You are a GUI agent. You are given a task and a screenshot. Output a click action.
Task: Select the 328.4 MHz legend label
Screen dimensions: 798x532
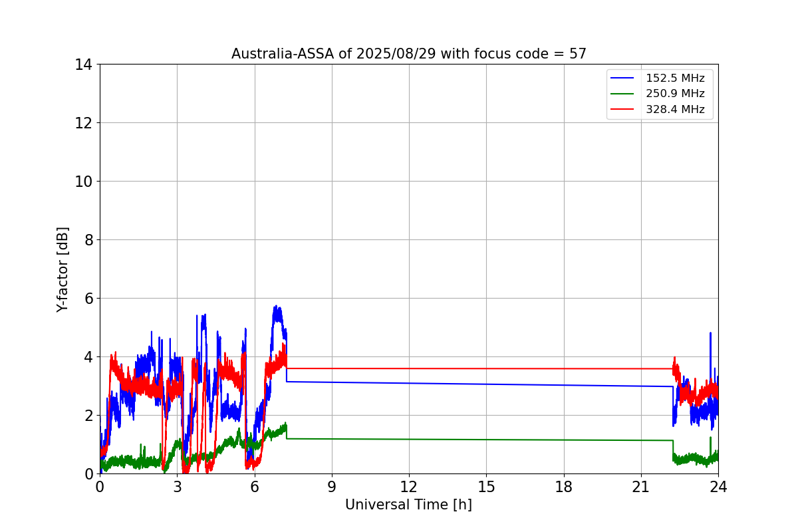(675, 109)
